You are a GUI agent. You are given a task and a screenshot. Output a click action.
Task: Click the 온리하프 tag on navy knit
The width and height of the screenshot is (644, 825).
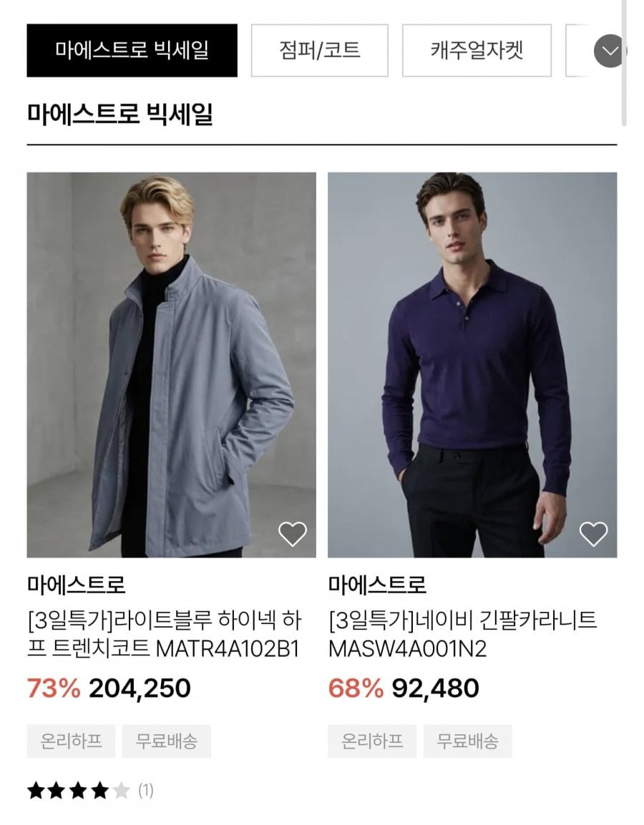(372, 741)
